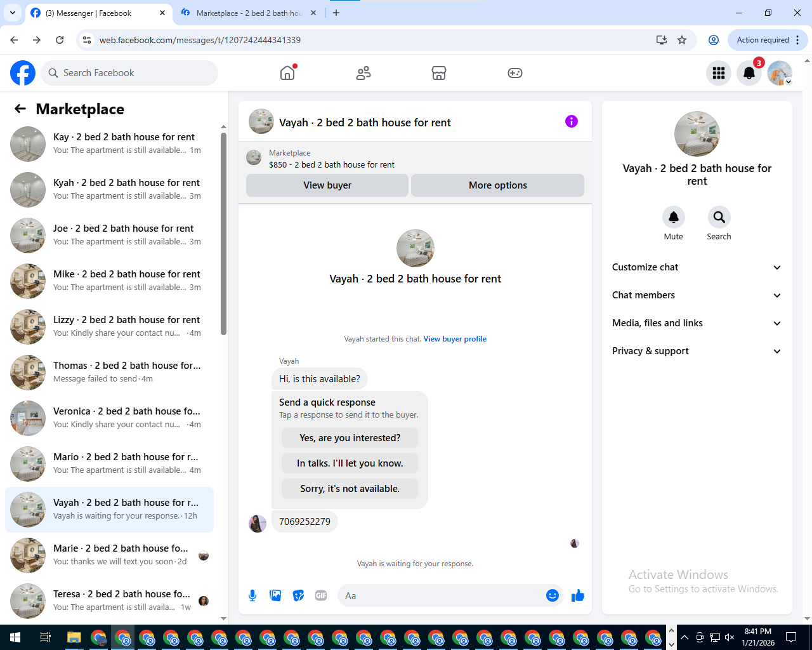Mute the conversation with Vayah

coord(674,217)
